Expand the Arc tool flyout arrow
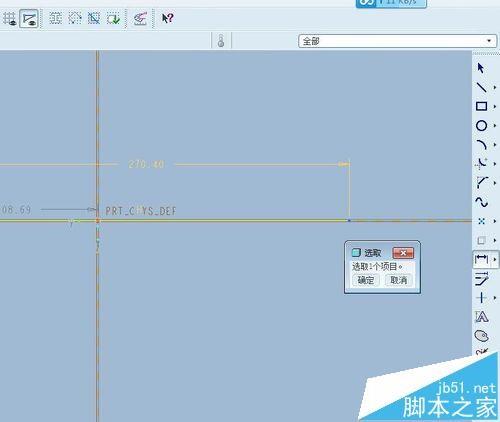 [495, 145]
